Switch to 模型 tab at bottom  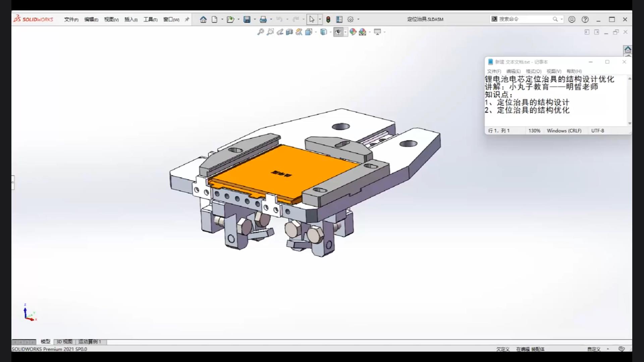pyautogui.click(x=45, y=342)
